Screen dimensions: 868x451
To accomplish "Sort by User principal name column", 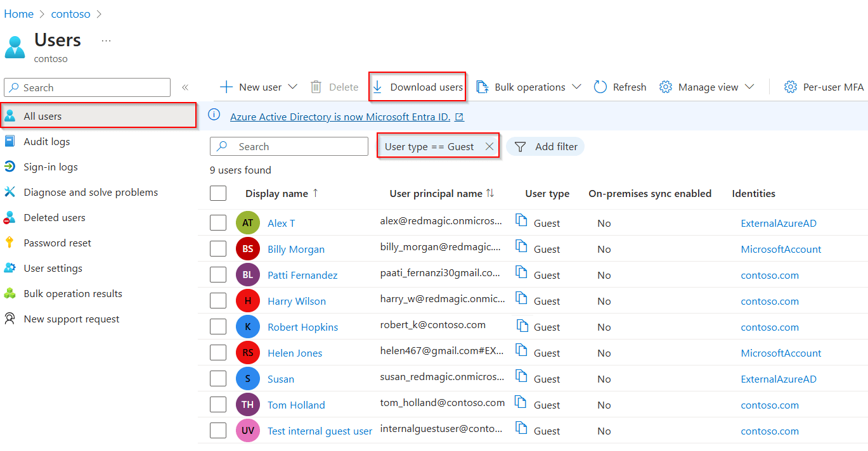I will click(442, 193).
